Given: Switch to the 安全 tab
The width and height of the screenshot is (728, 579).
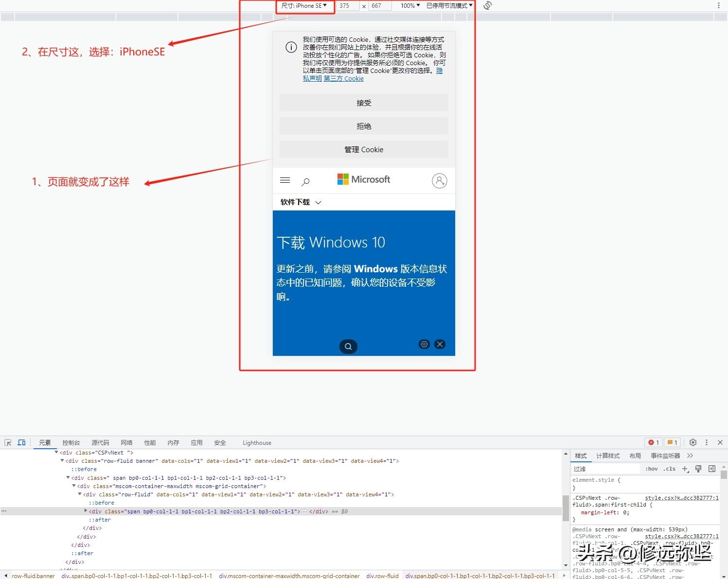Looking at the screenshot, I should [220, 442].
